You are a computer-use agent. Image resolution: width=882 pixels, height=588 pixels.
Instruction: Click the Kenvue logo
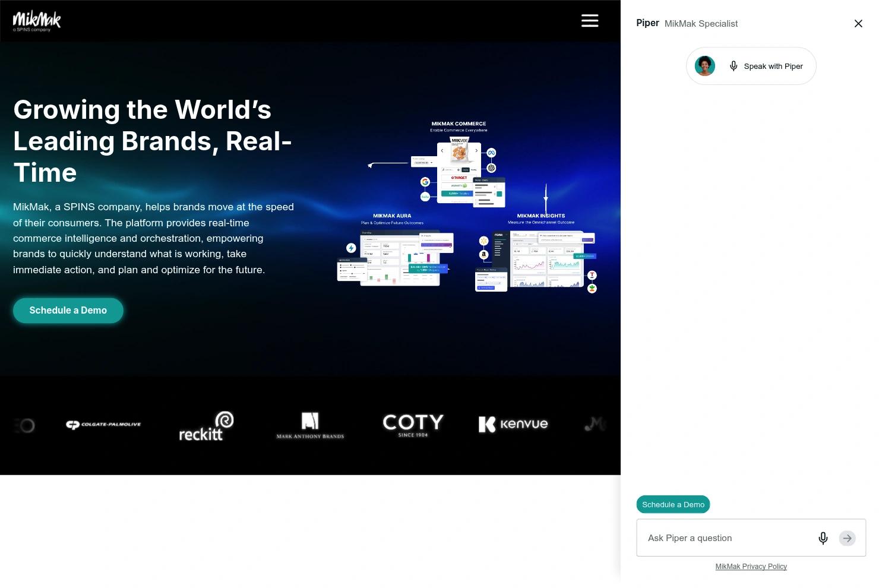513,424
